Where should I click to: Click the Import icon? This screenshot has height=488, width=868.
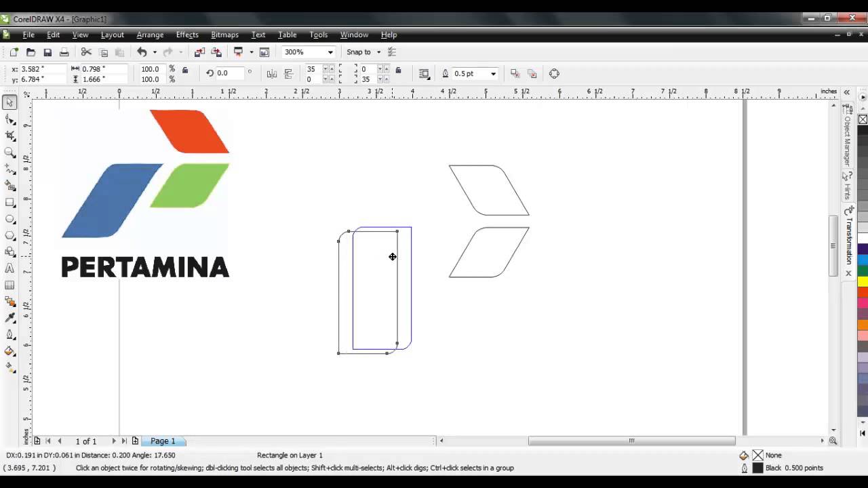[x=199, y=52]
